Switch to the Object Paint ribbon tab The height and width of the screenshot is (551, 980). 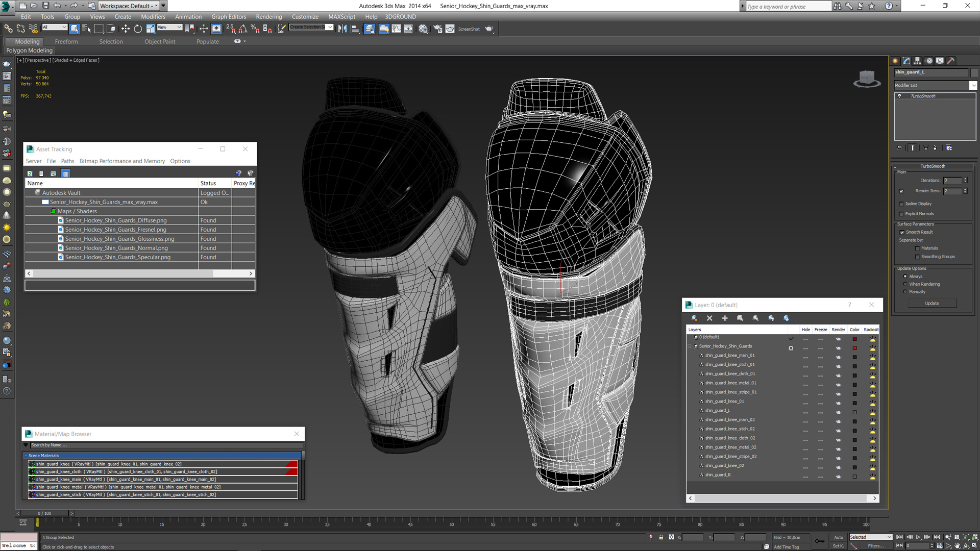click(x=160, y=42)
